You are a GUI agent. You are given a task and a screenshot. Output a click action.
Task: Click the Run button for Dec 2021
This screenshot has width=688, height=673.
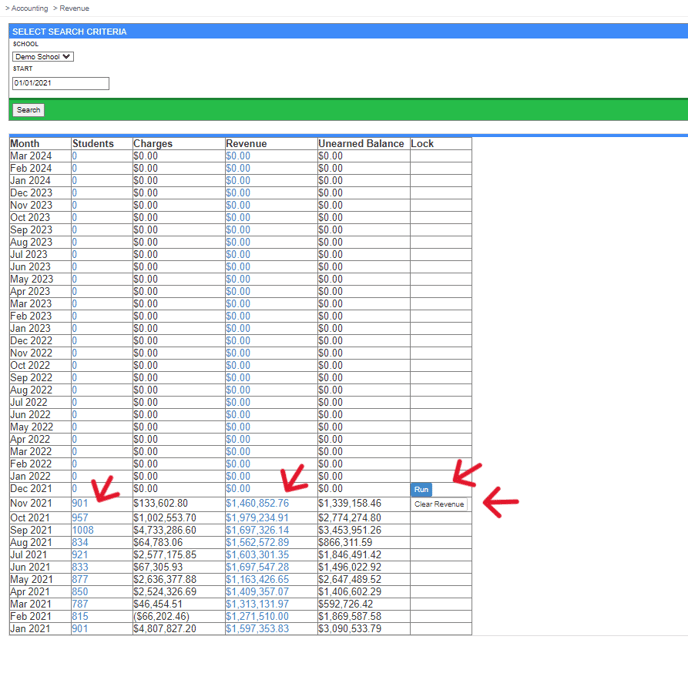pyautogui.click(x=421, y=490)
